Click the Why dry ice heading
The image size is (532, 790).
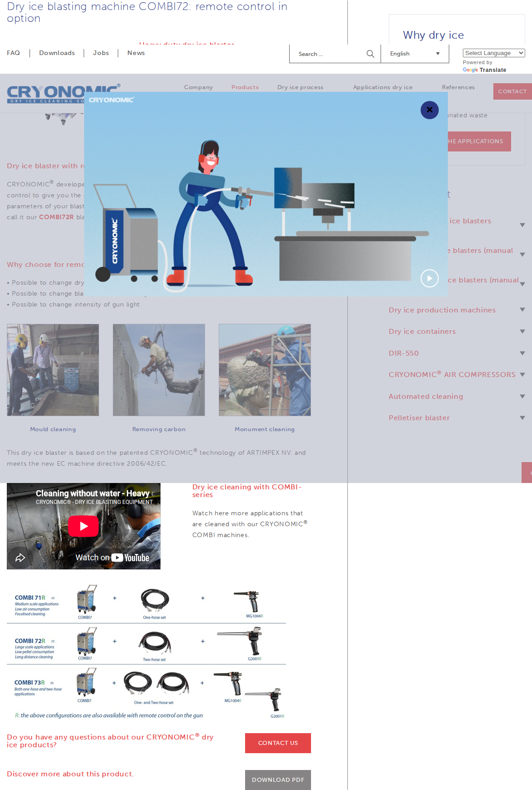coord(433,35)
